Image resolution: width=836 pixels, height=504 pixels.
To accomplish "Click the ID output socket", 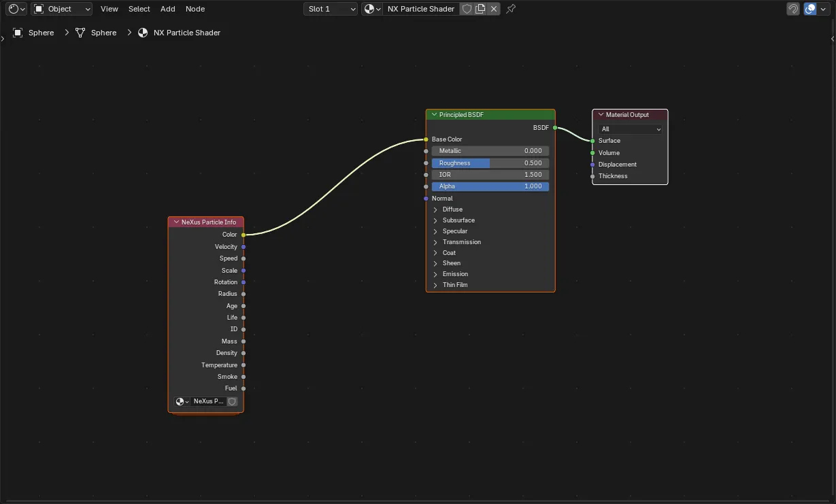I will [244, 329].
